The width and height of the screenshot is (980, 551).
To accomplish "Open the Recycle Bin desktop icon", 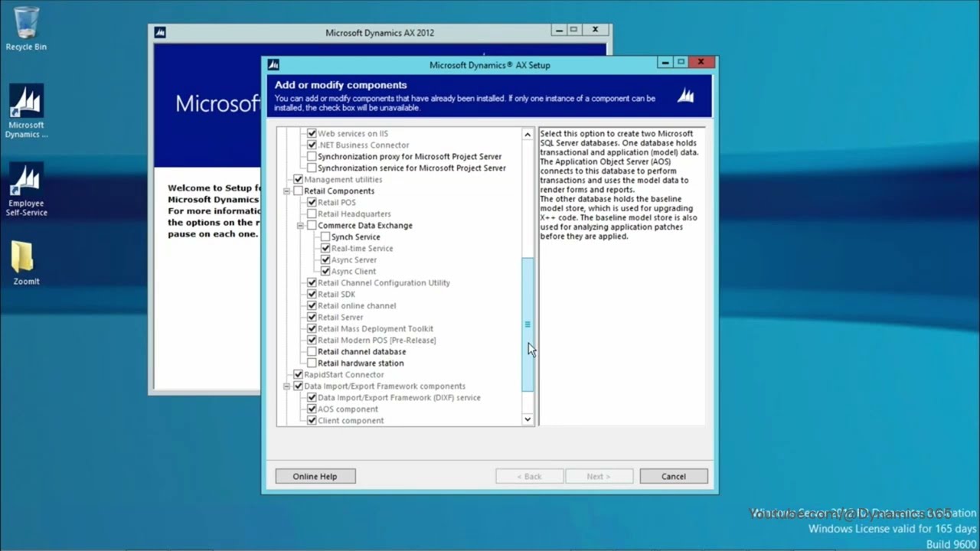I will click(x=26, y=28).
